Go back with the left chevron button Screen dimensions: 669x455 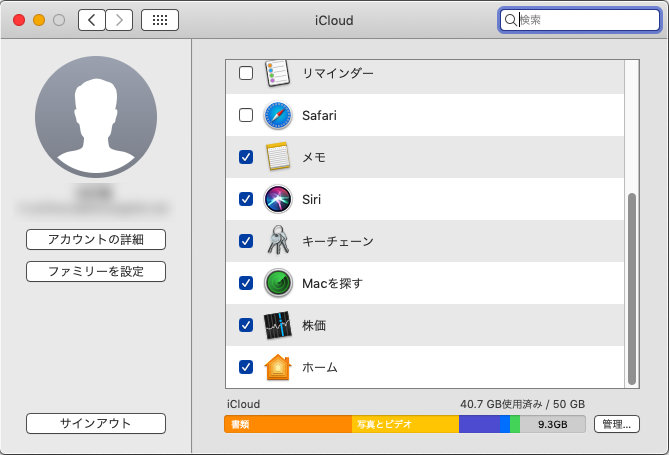92,20
